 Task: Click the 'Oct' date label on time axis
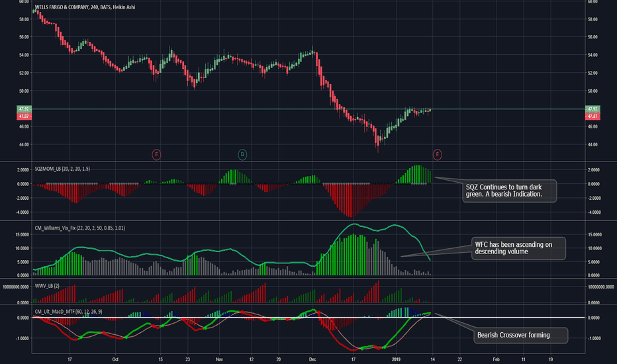(115, 359)
